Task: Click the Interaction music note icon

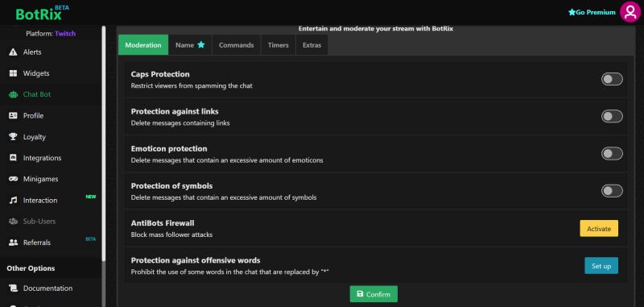Action: tap(13, 200)
